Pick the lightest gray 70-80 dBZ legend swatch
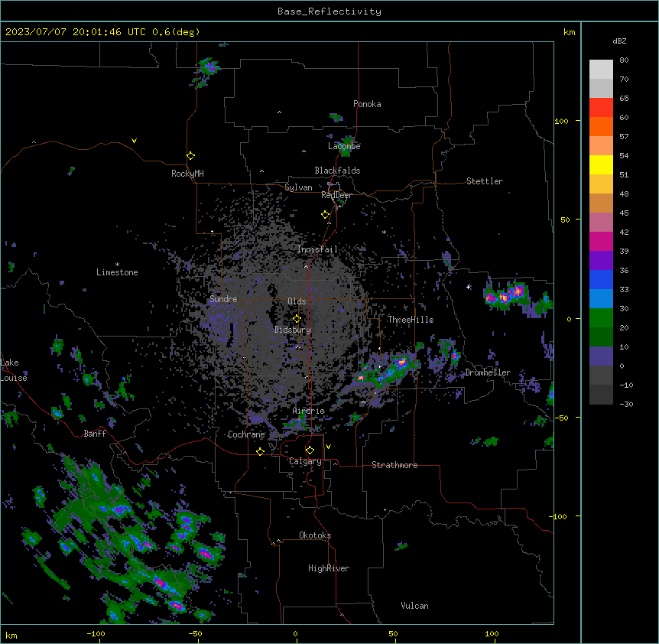 click(x=601, y=70)
